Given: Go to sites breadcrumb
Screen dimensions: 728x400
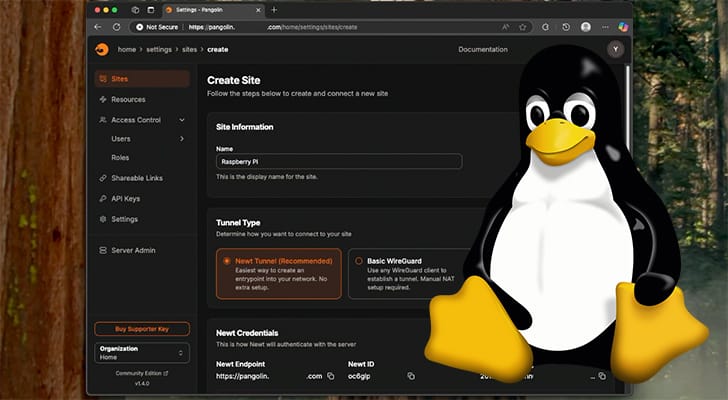Looking at the screenshot, I should (x=189, y=50).
